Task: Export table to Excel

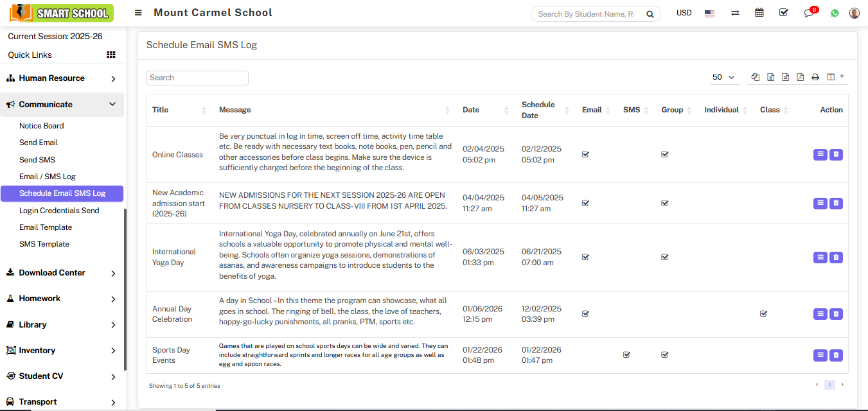Action: [x=770, y=77]
